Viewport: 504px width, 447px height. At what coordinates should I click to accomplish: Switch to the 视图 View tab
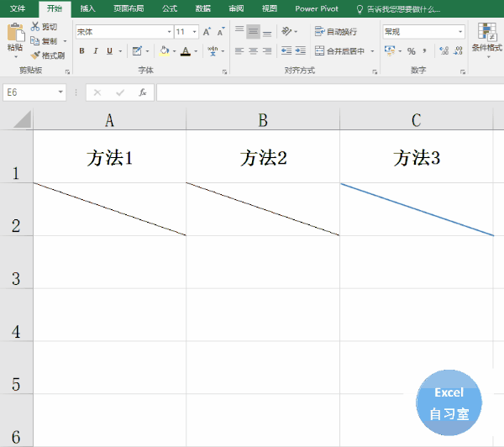270,8
